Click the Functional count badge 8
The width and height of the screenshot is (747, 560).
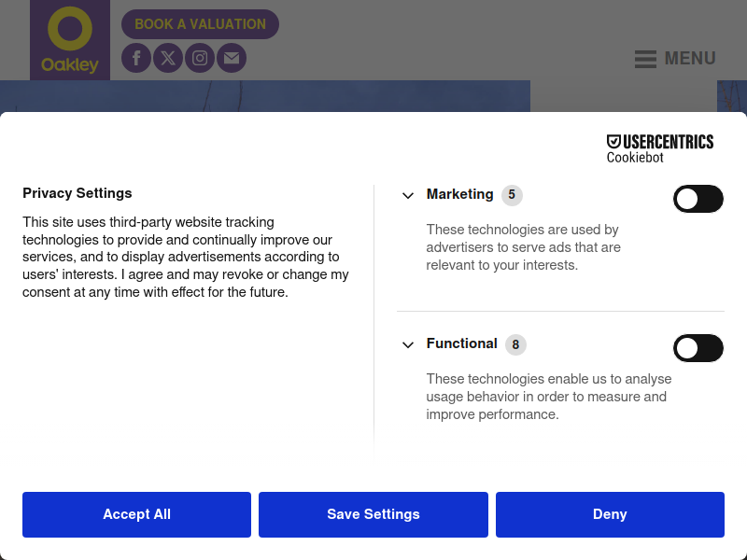click(x=515, y=344)
